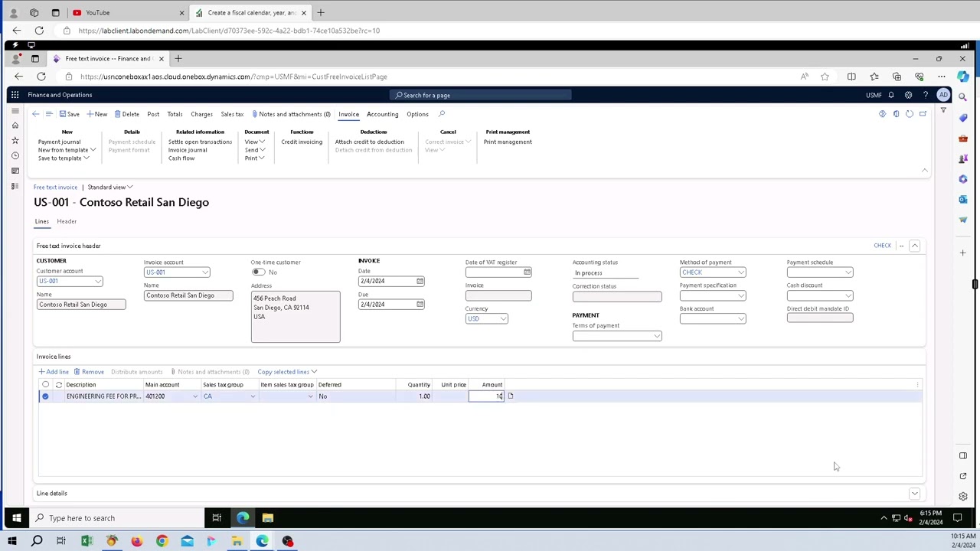
Task: Open Standard view selector
Action: [x=109, y=187]
